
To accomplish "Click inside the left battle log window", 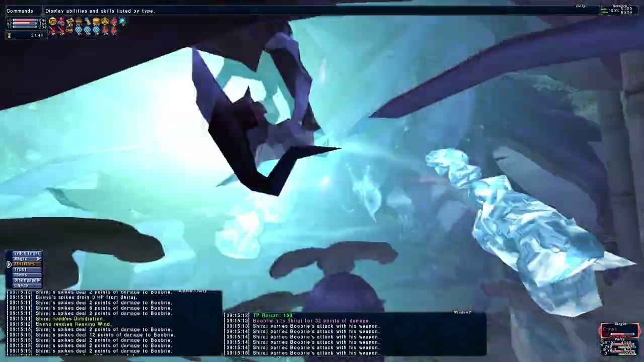I will tap(114, 323).
